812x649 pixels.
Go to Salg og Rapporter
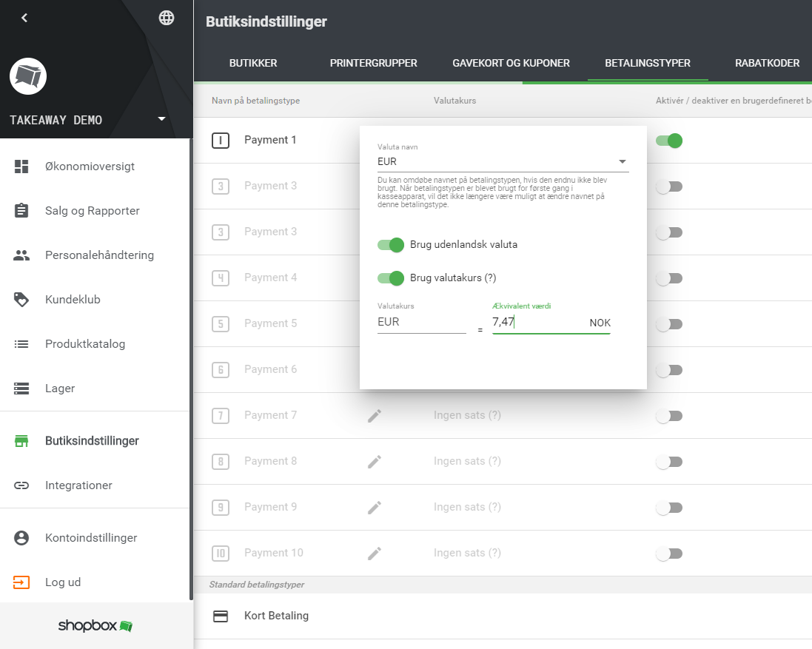[93, 211]
